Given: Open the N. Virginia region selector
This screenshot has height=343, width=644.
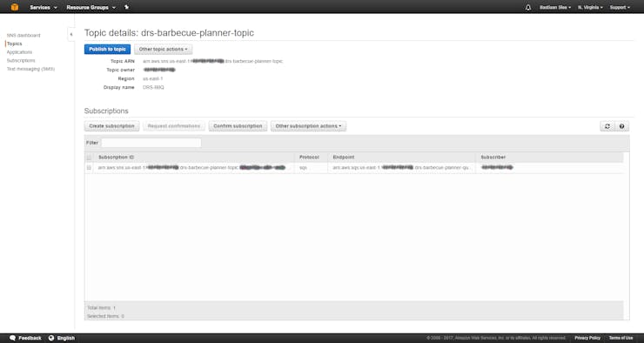Looking at the screenshot, I should pos(590,7).
